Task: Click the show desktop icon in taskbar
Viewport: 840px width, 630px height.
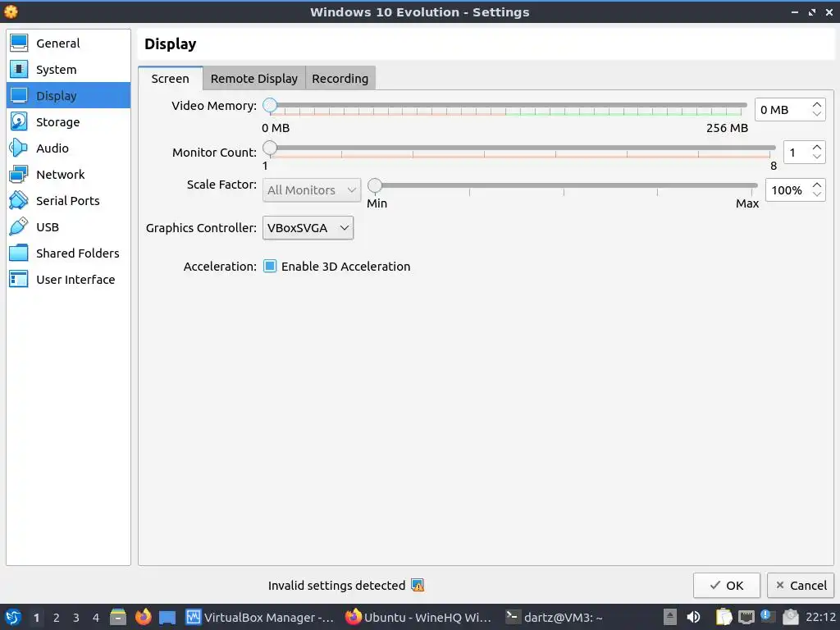Action: (167, 617)
